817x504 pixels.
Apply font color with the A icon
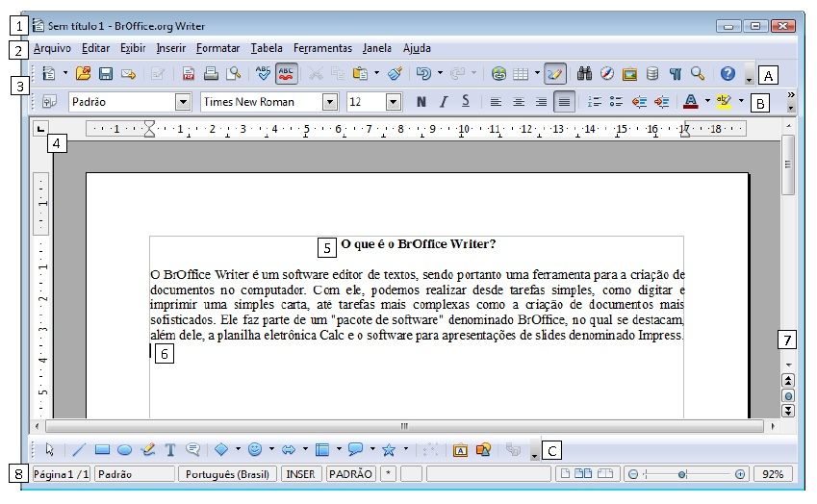point(690,101)
